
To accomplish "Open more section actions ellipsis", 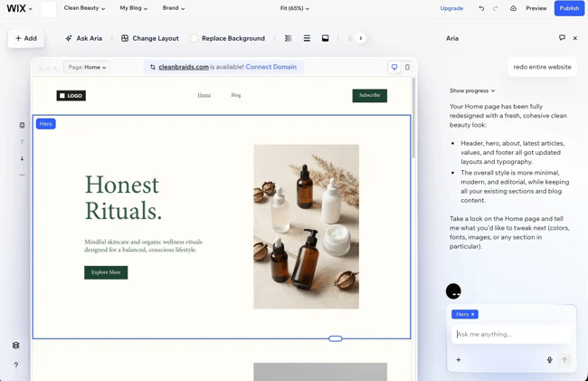I will point(22,175).
